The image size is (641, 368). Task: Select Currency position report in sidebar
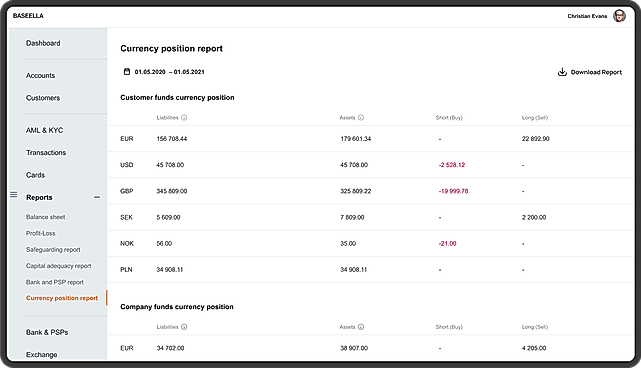[62, 298]
